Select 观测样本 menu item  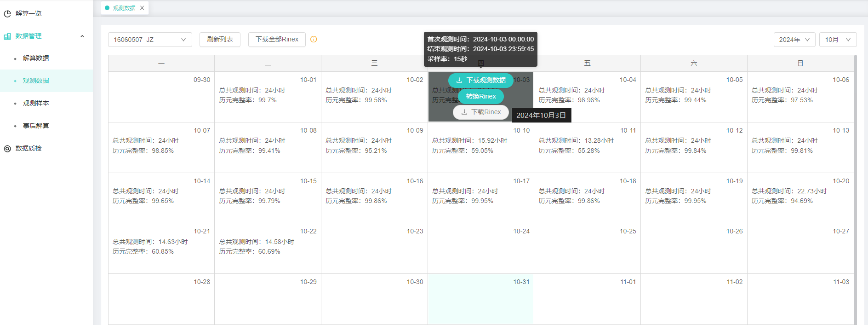coord(36,104)
